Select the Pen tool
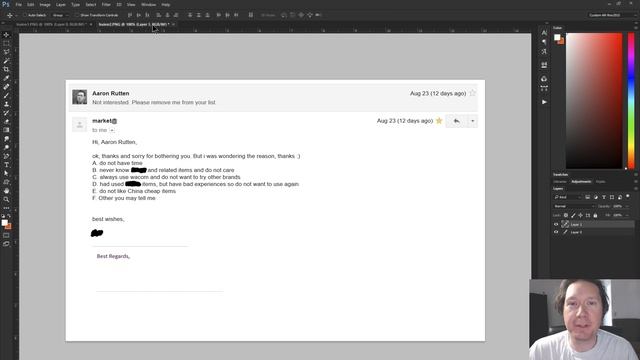This screenshot has height=360, width=640. point(6,156)
